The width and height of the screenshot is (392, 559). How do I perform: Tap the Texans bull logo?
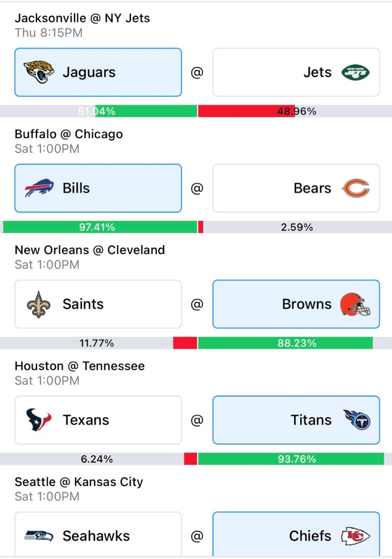(x=39, y=420)
